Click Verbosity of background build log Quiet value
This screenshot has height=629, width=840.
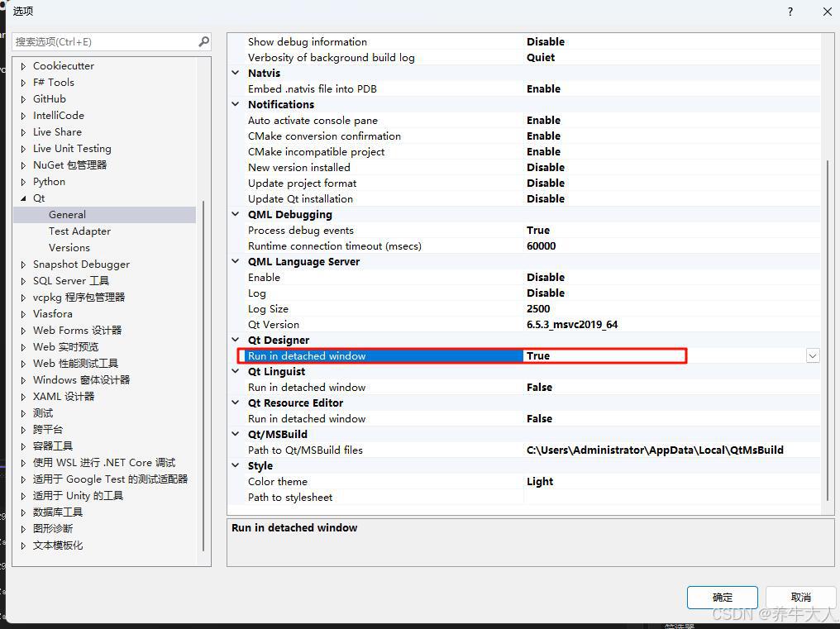point(541,57)
